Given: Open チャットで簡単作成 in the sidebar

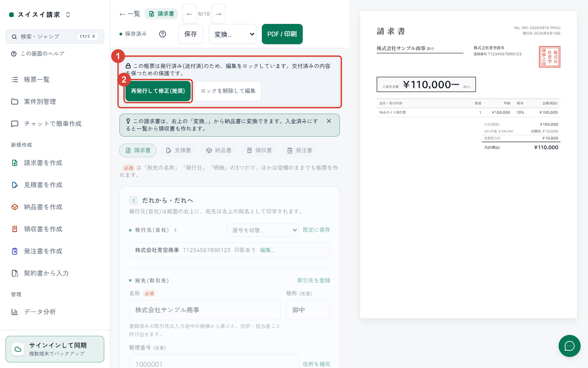Looking at the screenshot, I should (55, 124).
